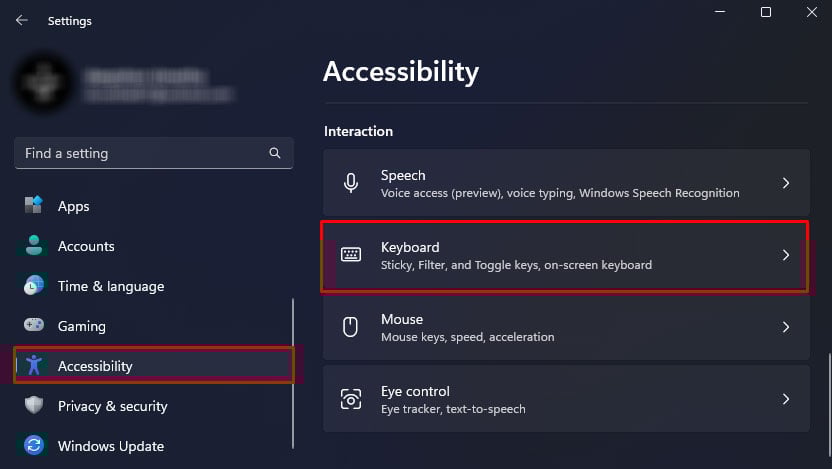The width and height of the screenshot is (832, 469).
Task: Click the search magnifier icon
Action: 275,154
